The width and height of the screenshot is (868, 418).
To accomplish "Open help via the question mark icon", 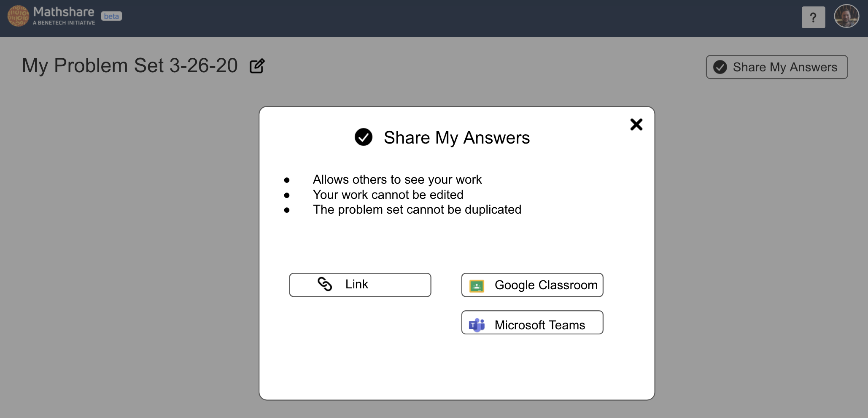I will (x=813, y=17).
